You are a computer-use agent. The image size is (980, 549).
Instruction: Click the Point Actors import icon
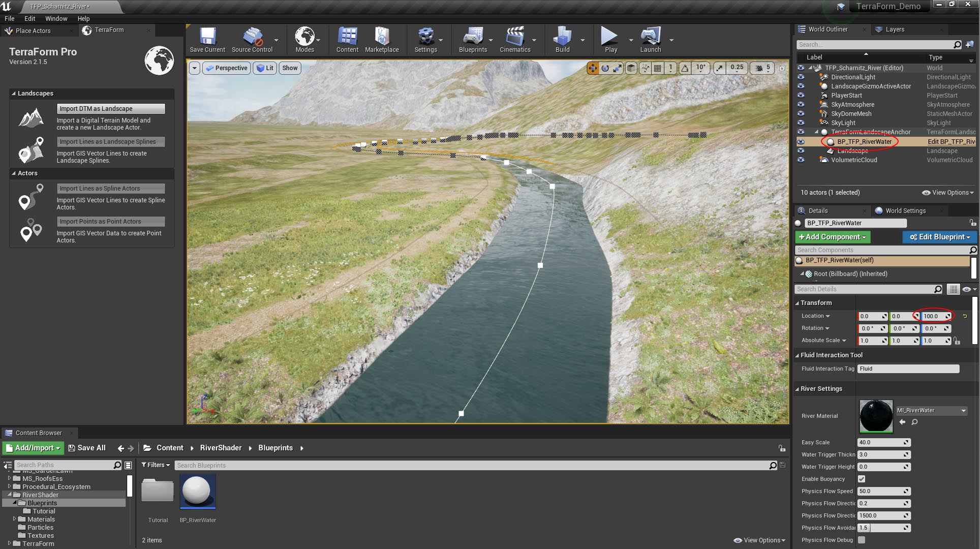(x=31, y=230)
